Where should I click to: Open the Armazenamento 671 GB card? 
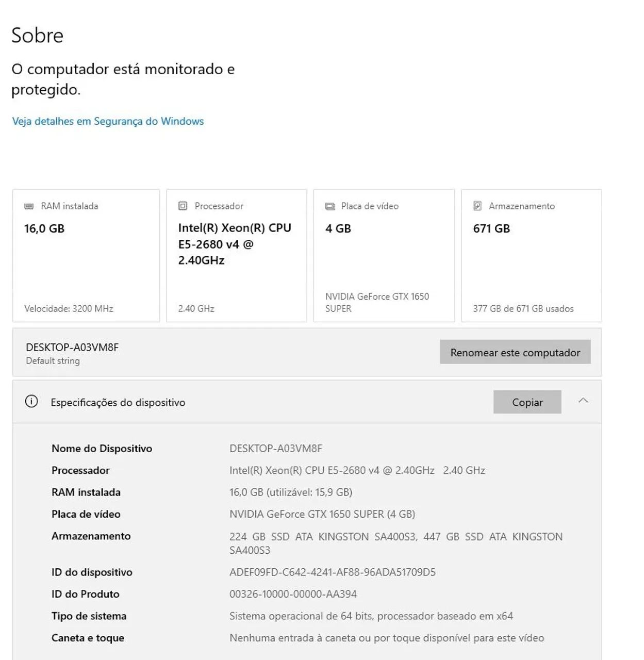532,256
